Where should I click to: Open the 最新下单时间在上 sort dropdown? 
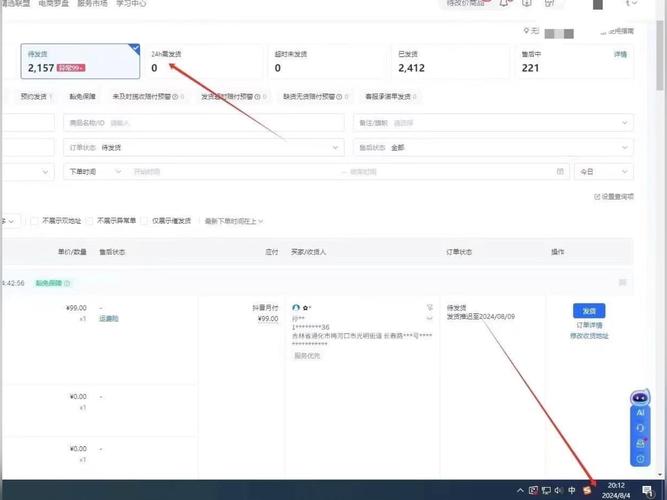click(x=234, y=221)
